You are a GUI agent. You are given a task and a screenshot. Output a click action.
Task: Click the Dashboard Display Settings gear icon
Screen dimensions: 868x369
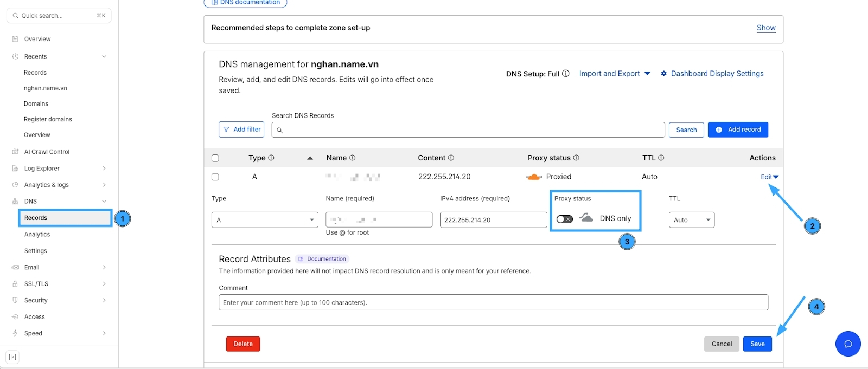663,74
